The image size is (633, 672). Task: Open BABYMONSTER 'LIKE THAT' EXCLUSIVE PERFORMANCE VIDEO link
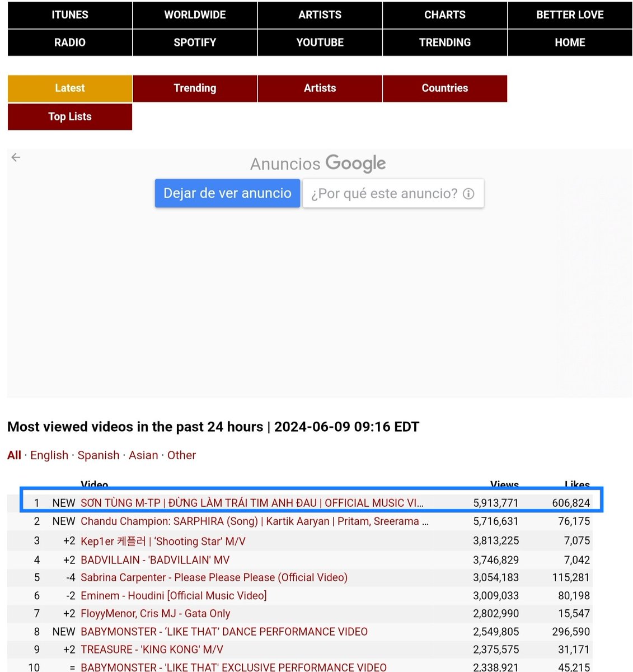(x=233, y=667)
